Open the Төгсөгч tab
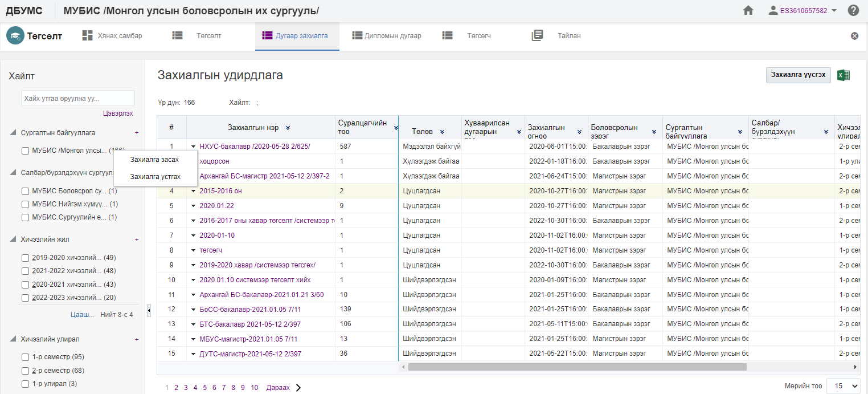The width and height of the screenshot is (868, 394). (467, 36)
